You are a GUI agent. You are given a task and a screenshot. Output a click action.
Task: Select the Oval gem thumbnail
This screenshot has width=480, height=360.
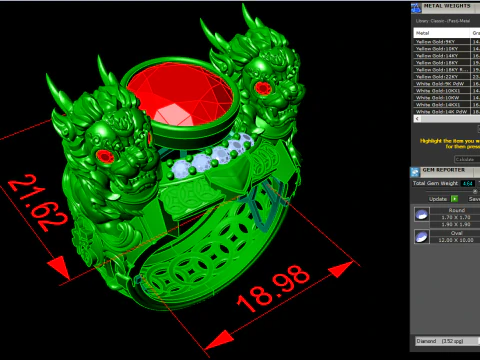tap(422, 236)
